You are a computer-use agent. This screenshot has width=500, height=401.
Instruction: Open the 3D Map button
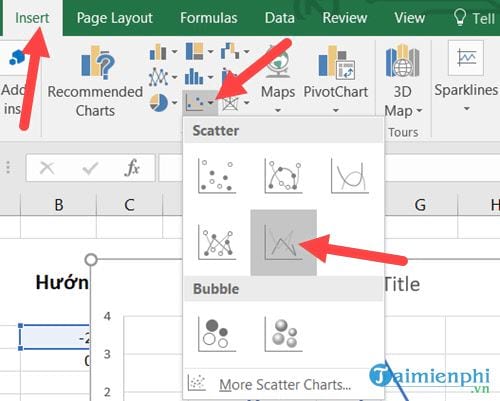click(403, 82)
